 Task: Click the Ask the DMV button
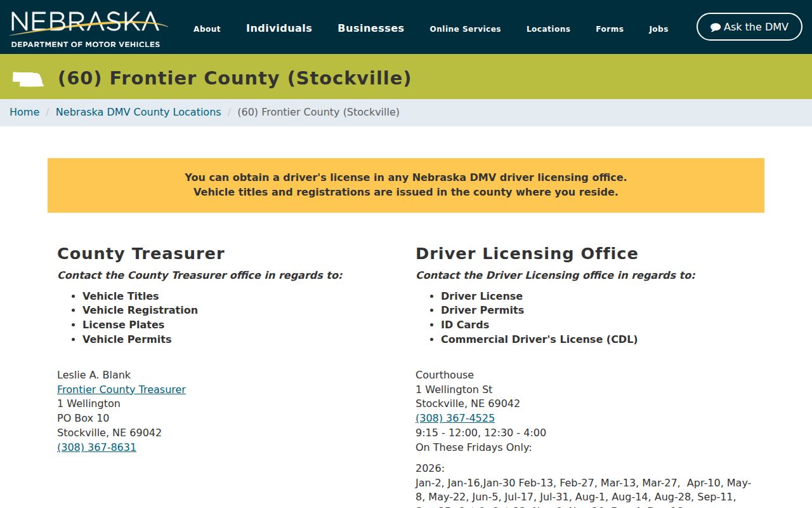[x=749, y=27]
